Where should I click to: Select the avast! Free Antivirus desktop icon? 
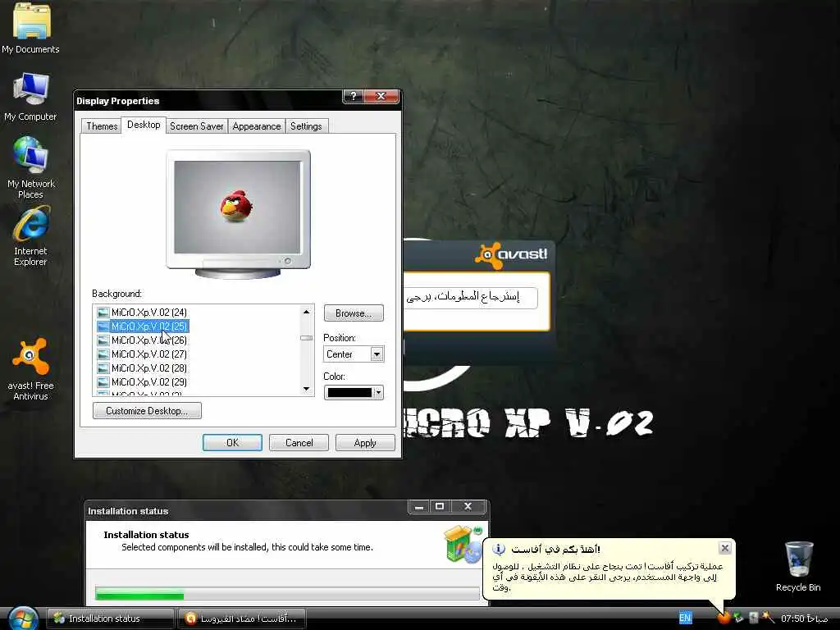(x=30, y=370)
